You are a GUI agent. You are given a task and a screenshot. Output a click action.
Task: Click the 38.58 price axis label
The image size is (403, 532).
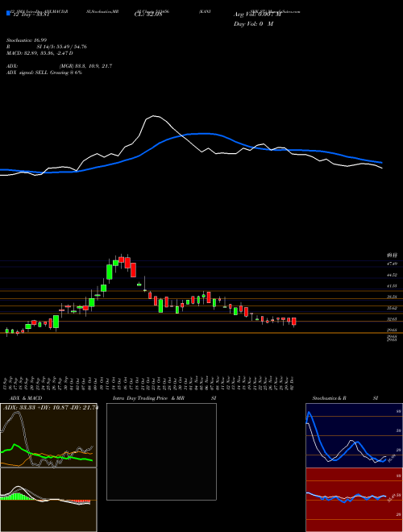[393, 297]
